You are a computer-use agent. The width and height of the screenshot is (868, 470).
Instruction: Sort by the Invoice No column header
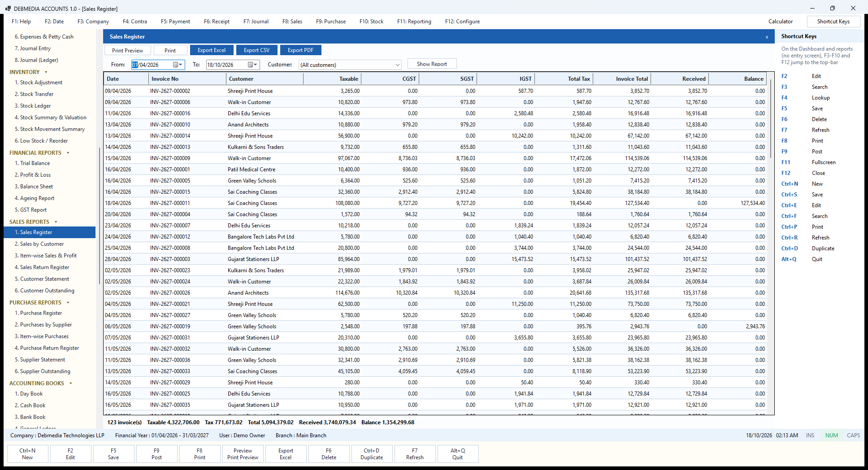(187, 79)
